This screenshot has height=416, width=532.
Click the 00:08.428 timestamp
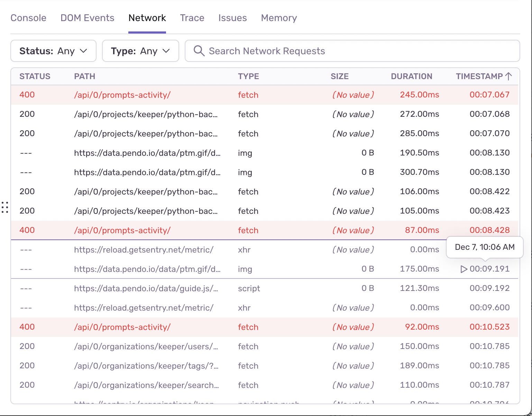(489, 230)
